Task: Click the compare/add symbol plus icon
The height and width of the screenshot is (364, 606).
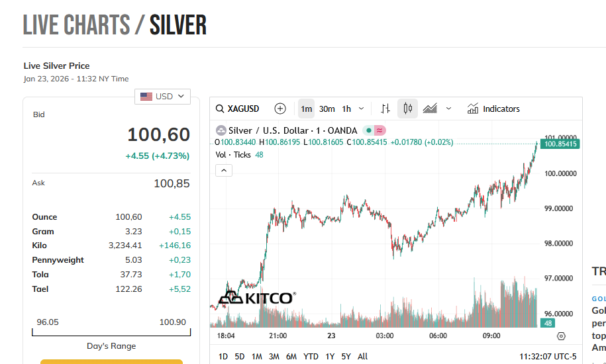Action: (x=280, y=109)
